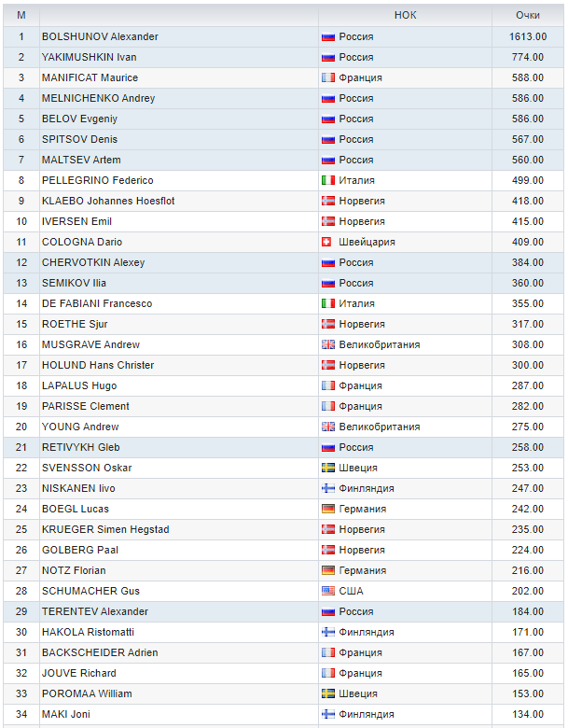Screen dimensions: 568x728
Task: Click the 'НОК' column header
Action: [x=405, y=15]
